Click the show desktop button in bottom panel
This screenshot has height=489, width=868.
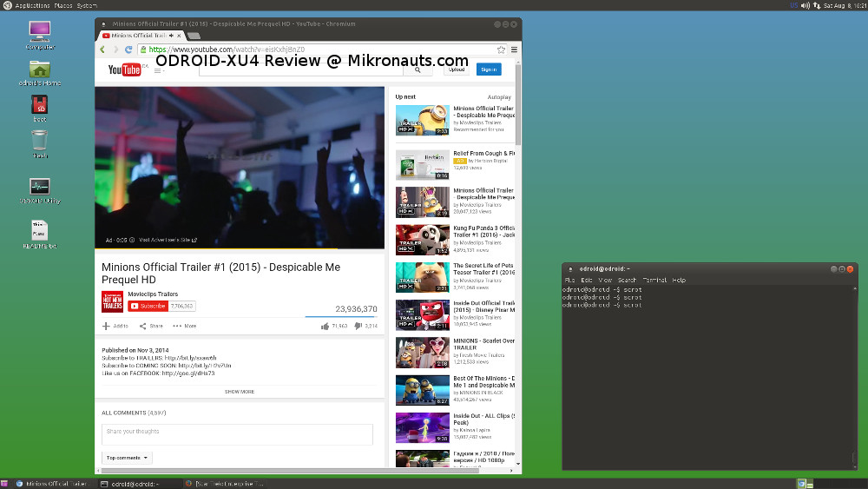3,484
